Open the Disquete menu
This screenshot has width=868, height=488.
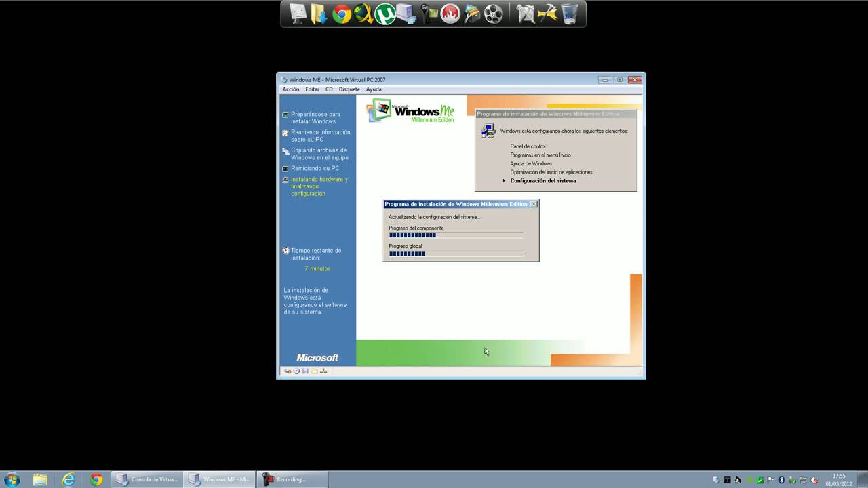pyautogui.click(x=349, y=89)
